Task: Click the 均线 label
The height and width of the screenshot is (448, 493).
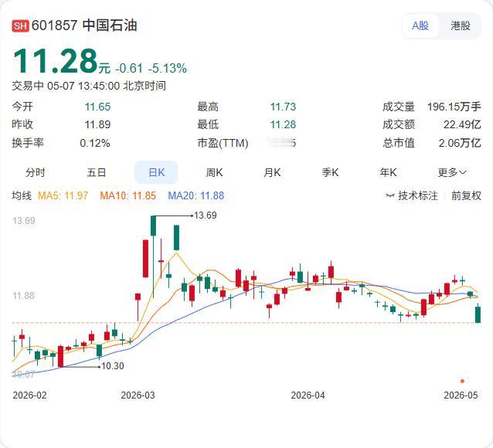Action: pyautogui.click(x=22, y=195)
